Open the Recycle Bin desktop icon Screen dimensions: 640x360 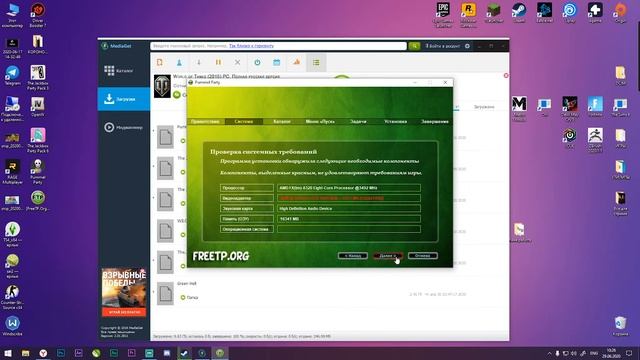(x=620, y=326)
